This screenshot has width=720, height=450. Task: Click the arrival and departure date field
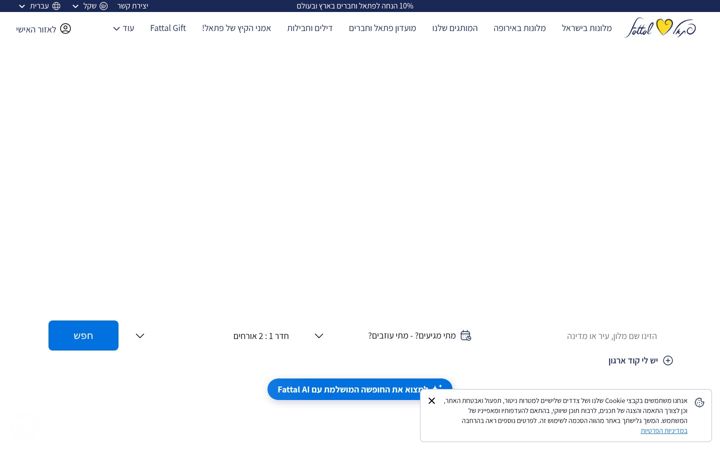point(412,336)
